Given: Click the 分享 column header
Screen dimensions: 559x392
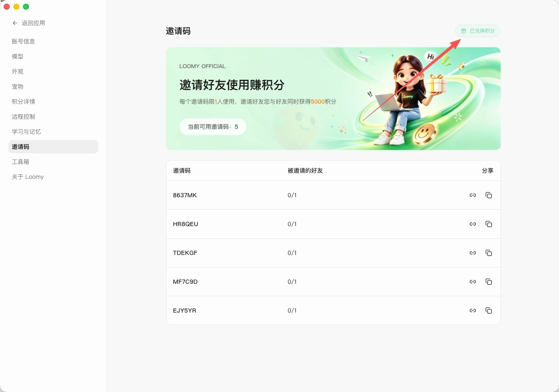Looking at the screenshot, I should point(487,171).
